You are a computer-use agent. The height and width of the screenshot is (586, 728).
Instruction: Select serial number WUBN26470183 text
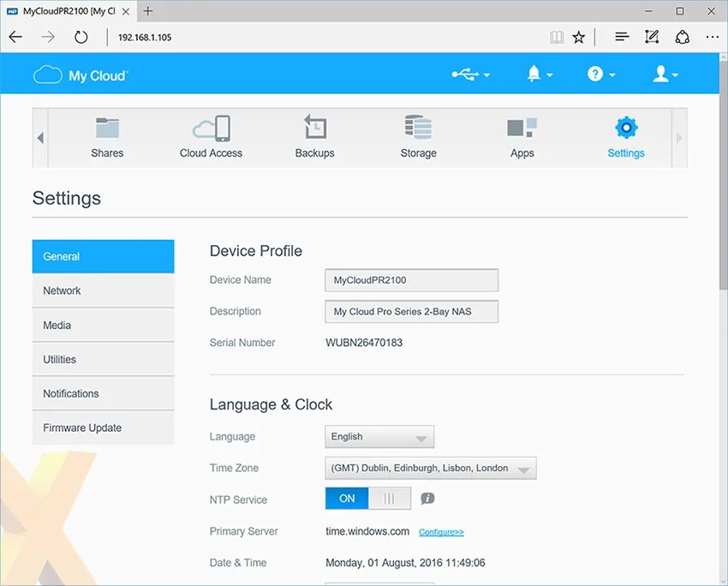[364, 343]
